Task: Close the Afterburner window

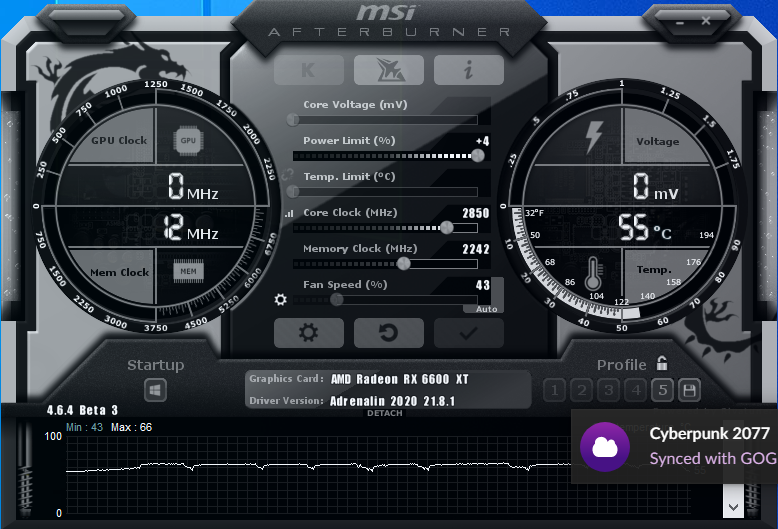Action: click(x=706, y=21)
